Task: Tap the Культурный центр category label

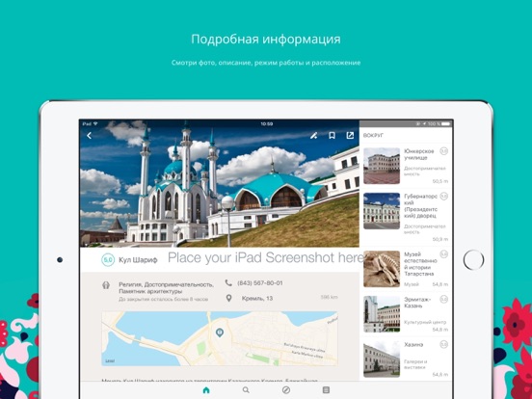Action: [425, 322]
